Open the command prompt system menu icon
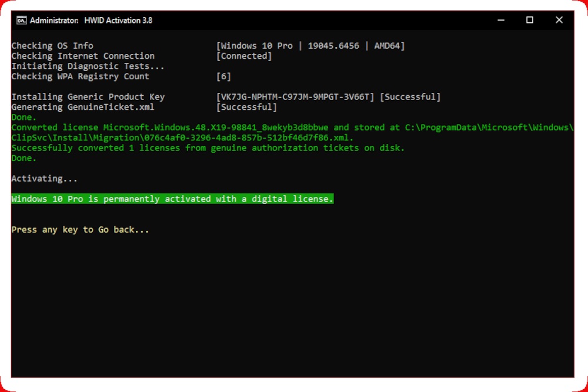Screen dimensions: 588x392 pyautogui.click(x=22, y=20)
